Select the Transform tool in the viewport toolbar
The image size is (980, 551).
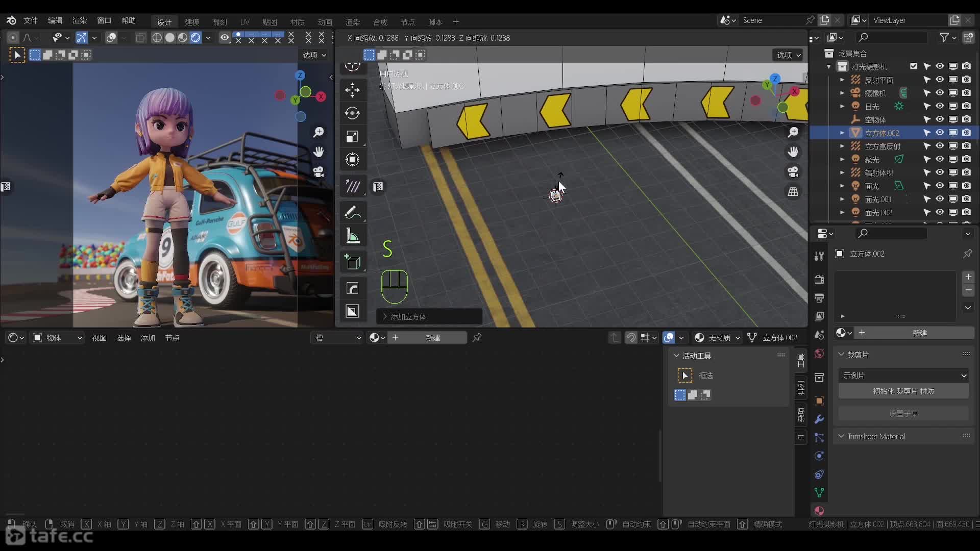[x=352, y=160]
